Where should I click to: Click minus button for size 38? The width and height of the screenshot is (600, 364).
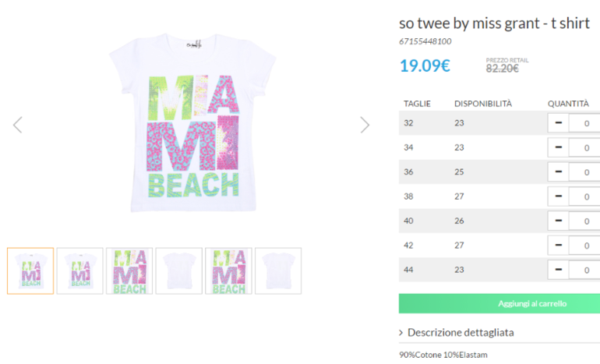pos(559,196)
